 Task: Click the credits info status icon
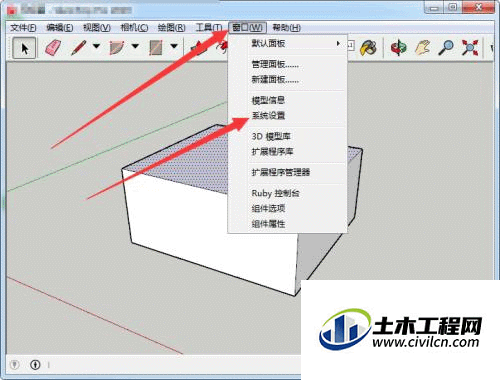click(35, 365)
